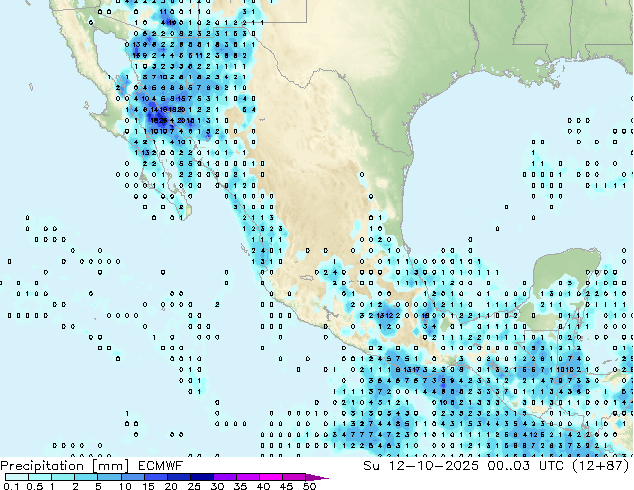Click the 30–35 mm purple legend swatch
The width and height of the screenshot is (634, 490).
click(x=225, y=477)
